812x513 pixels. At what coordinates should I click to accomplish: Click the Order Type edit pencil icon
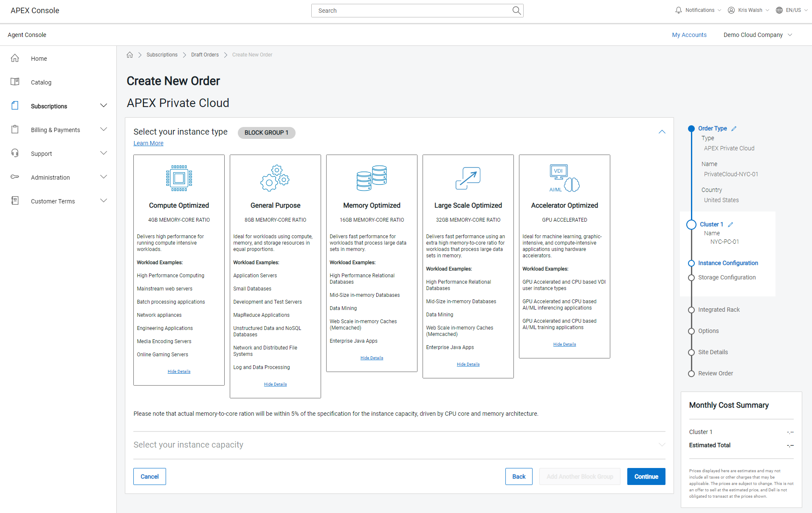click(x=734, y=129)
